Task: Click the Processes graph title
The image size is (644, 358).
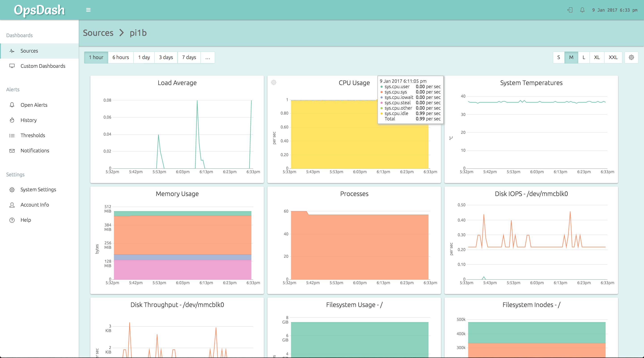Action: pos(354,194)
